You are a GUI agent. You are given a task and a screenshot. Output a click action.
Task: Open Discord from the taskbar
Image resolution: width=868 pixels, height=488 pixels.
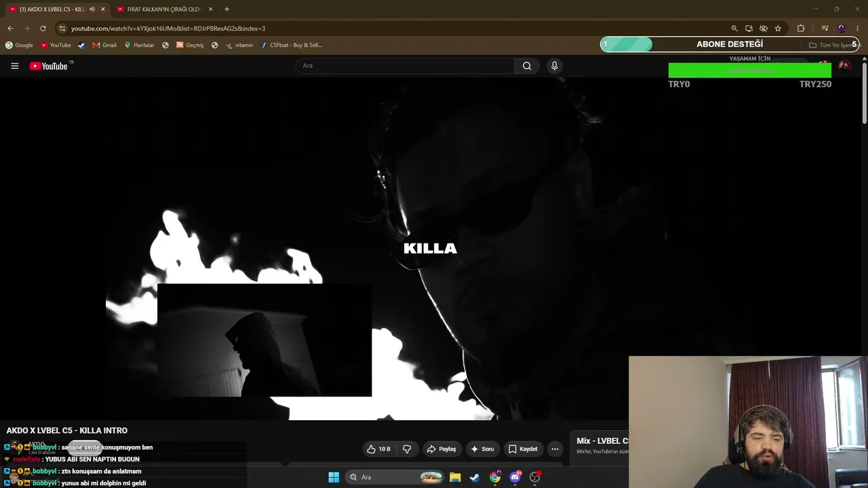click(x=515, y=477)
